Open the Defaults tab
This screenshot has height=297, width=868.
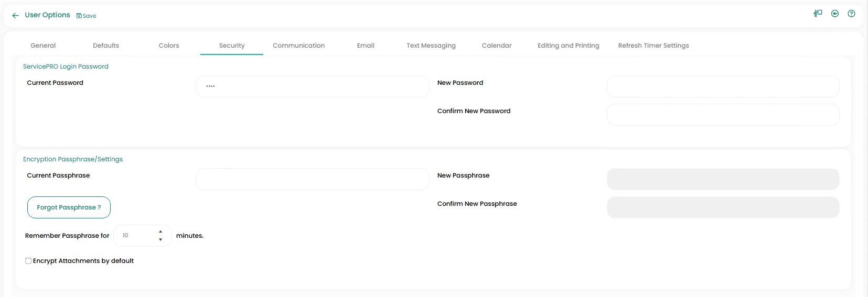click(x=106, y=46)
